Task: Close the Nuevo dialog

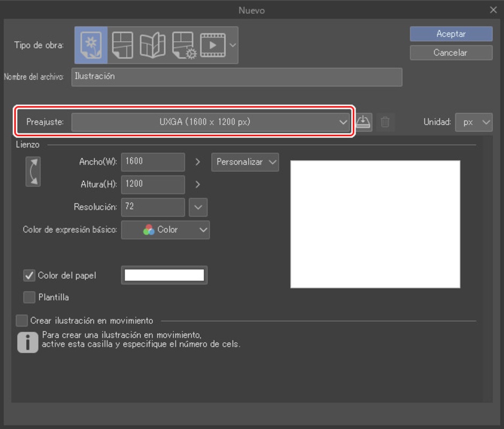Action: click(493, 10)
